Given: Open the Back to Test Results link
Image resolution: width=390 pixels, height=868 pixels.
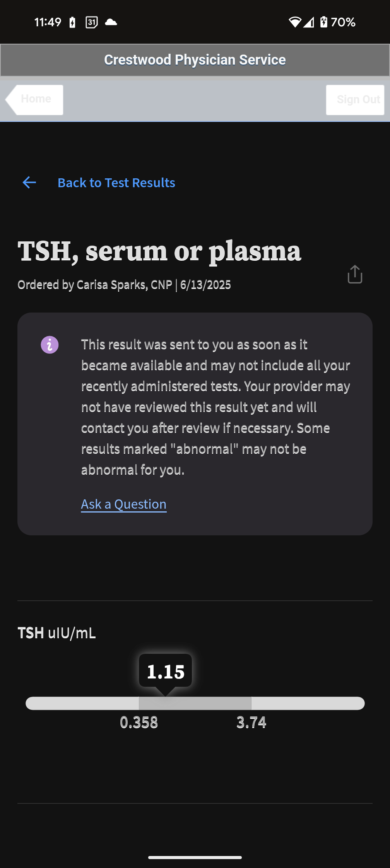Looking at the screenshot, I should [116, 183].
